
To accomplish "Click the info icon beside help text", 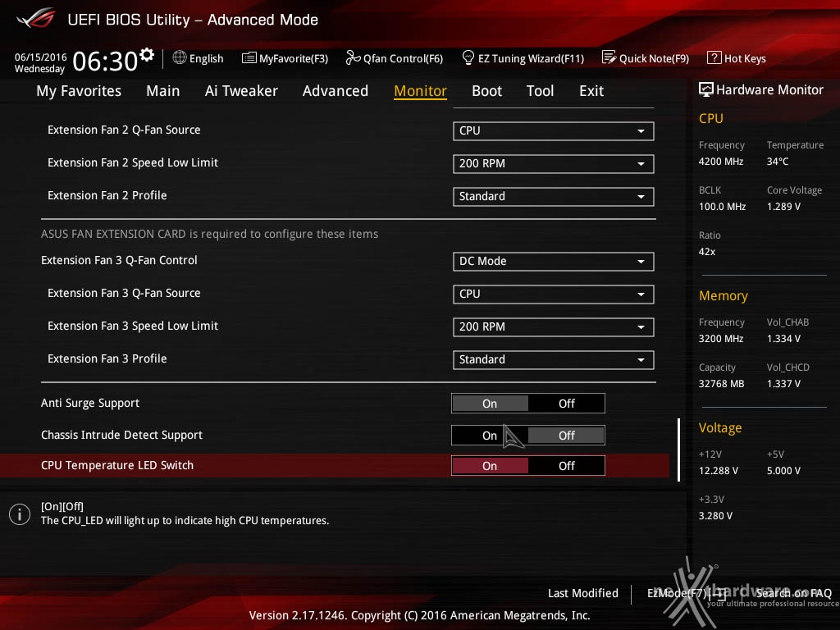I will tap(20, 514).
